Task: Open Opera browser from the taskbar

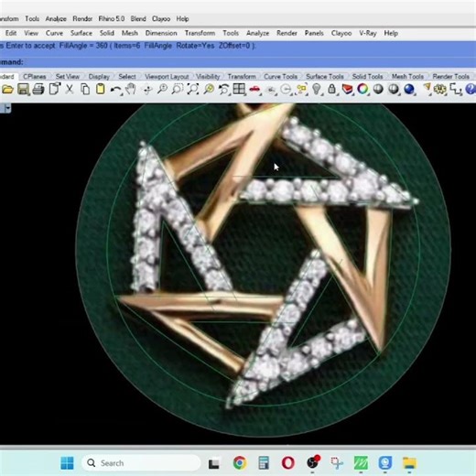Action: click(288, 463)
